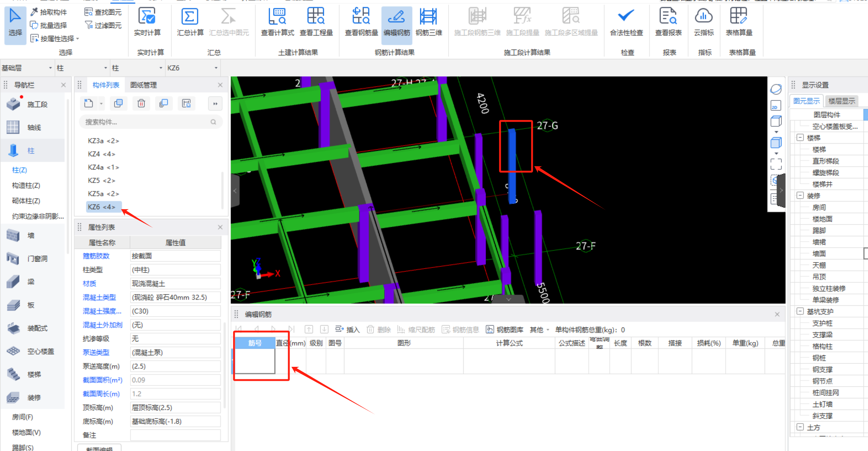Image resolution: width=868 pixels, height=451 pixels.
Task: Select 构造柱(Z) sub-item
Action: point(26,185)
